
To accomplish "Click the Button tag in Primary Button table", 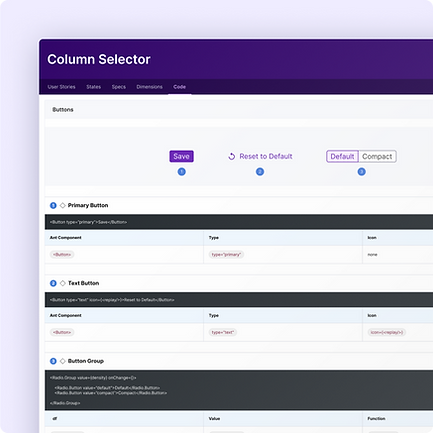I will coord(62,255).
